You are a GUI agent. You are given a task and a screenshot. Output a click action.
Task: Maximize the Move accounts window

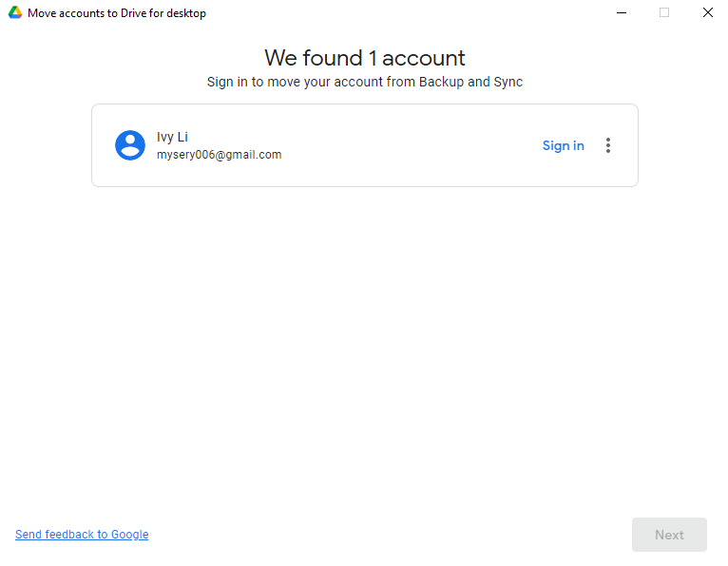click(x=664, y=13)
